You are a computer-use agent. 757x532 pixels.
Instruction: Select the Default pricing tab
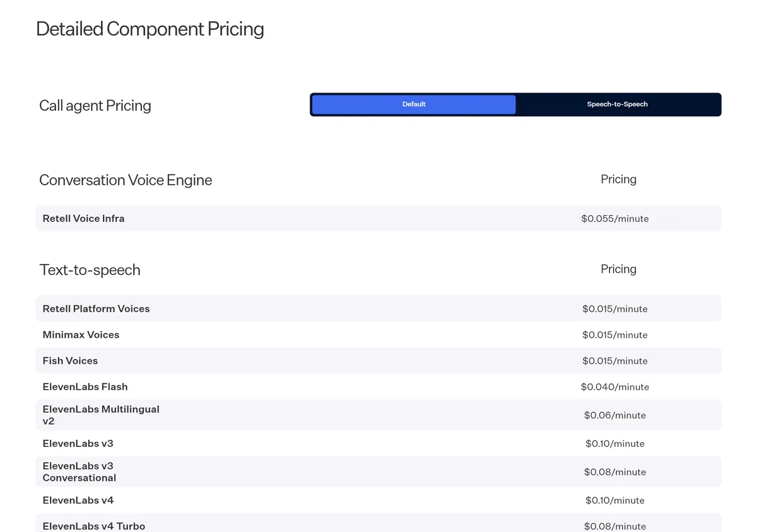tap(414, 105)
